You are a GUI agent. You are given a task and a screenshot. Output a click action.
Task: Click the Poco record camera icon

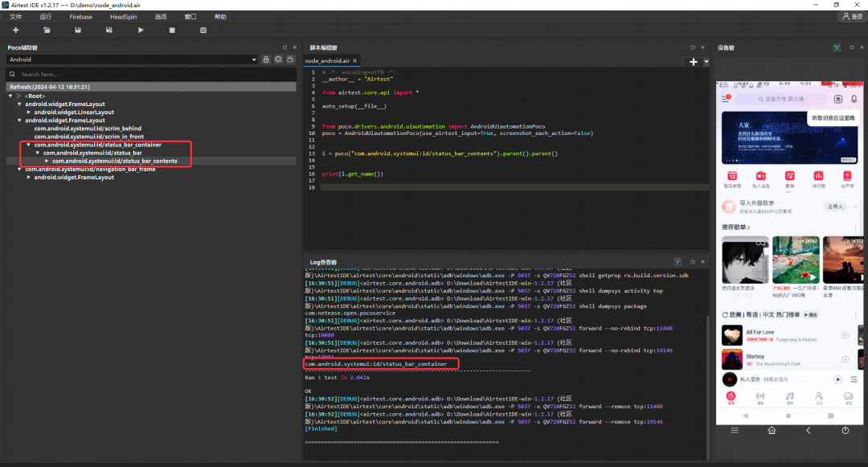click(289, 59)
